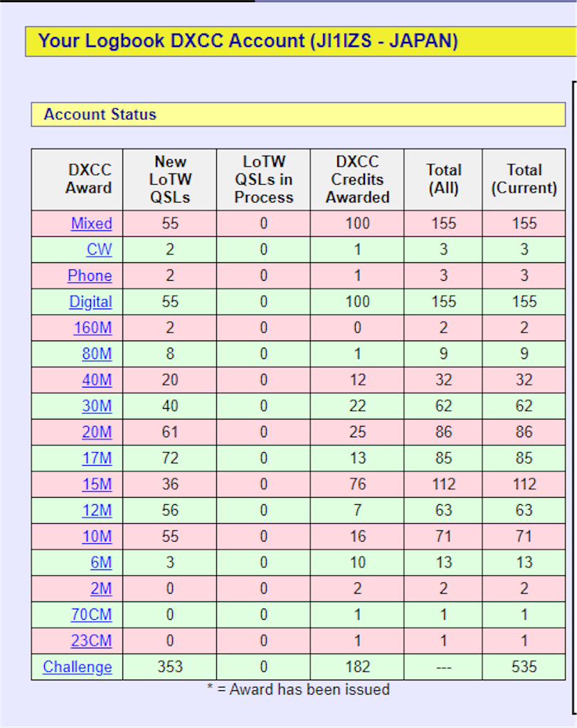Image resolution: width=577 pixels, height=728 pixels.
Task: Open the 80M band award link
Action: pyautogui.click(x=97, y=354)
